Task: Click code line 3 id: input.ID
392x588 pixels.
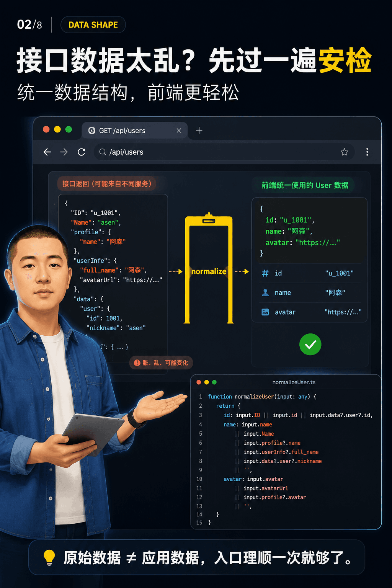Action: point(298,415)
